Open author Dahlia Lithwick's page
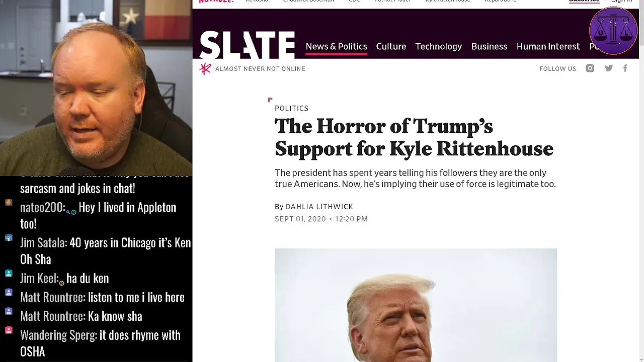The width and height of the screenshot is (644, 362). pos(319,207)
